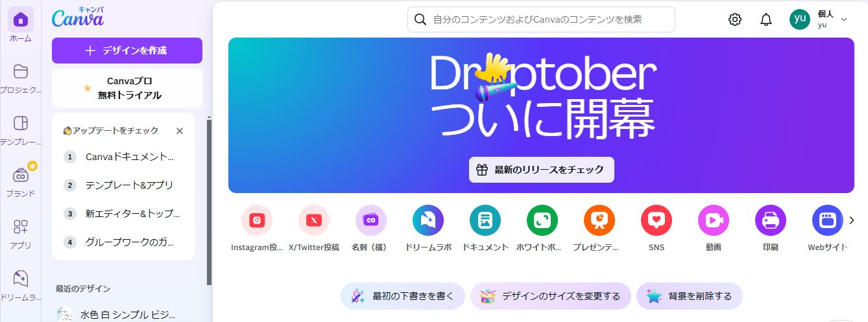Click デザインのサイズを変更する chip
The image size is (868, 322).
(551, 296)
